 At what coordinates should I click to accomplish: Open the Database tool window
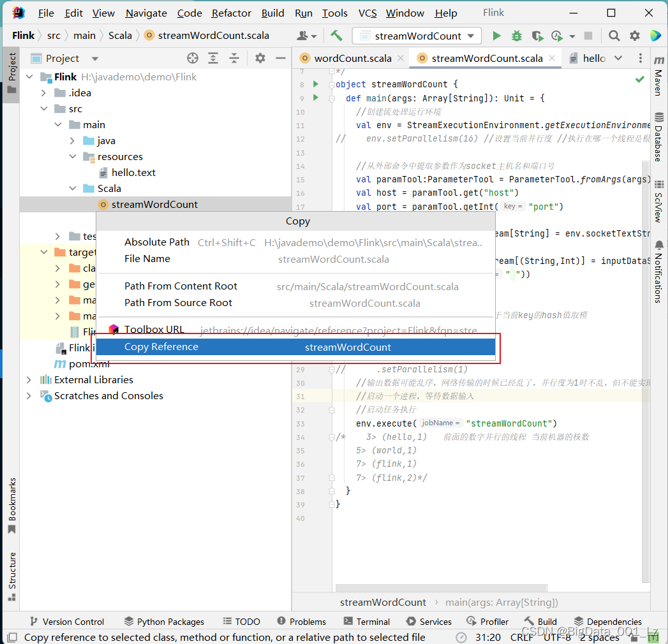click(658, 137)
